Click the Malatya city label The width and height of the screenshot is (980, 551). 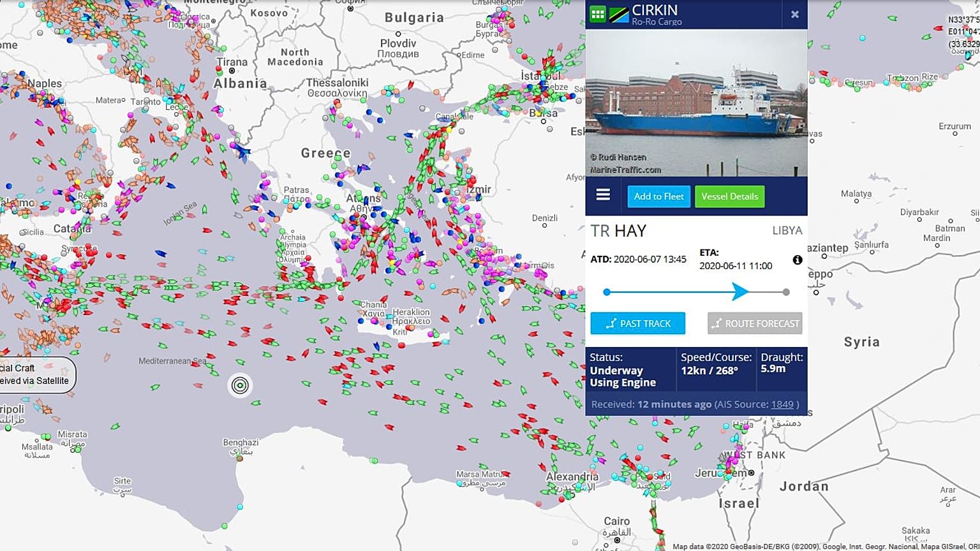pos(856,193)
